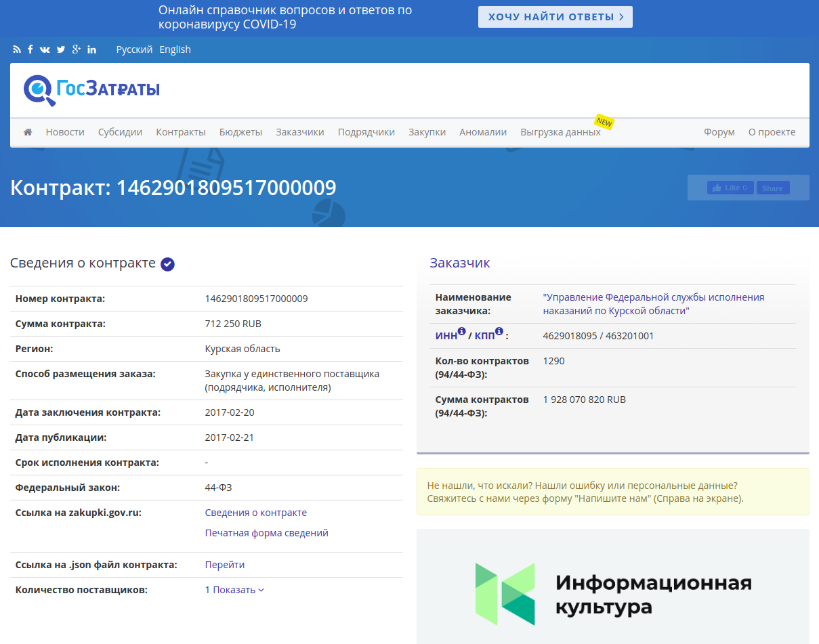
Task: Open the Контракты menu item
Action: [181, 132]
